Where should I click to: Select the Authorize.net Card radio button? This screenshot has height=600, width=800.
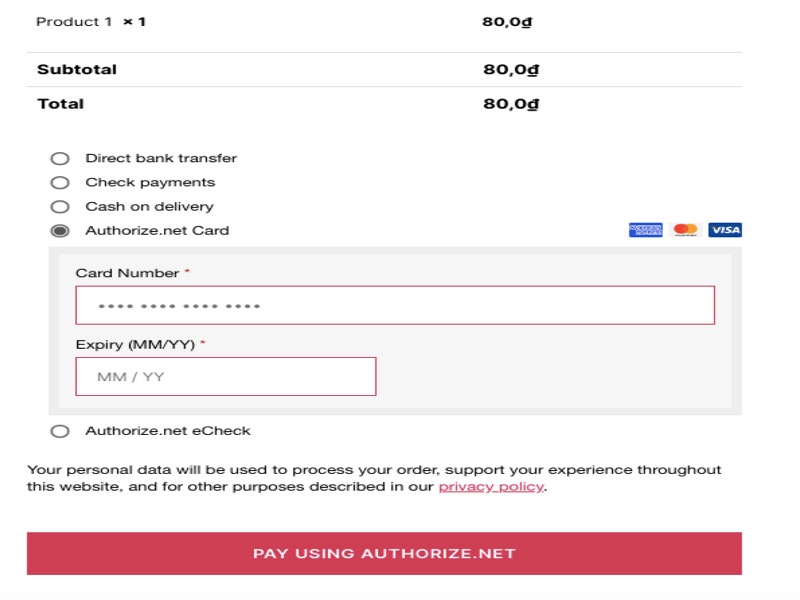60,231
